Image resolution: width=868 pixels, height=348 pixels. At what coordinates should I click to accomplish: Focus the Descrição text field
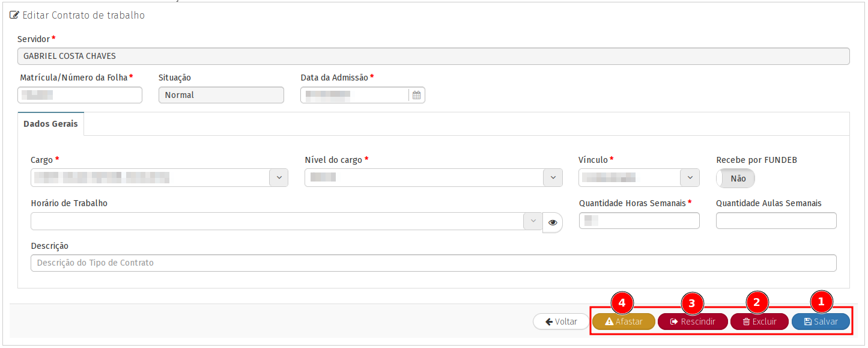pyautogui.click(x=432, y=263)
